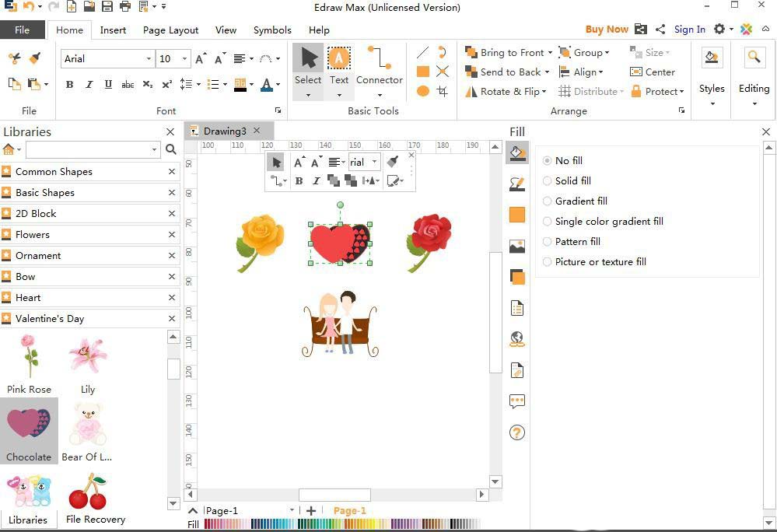Expand the Protect dropdown
This screenshot has width=777, height=532.
coord(682,92)
